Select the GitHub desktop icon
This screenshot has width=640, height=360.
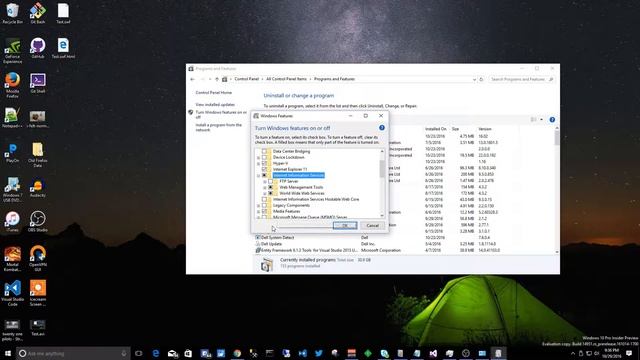[x=38, y=48]
